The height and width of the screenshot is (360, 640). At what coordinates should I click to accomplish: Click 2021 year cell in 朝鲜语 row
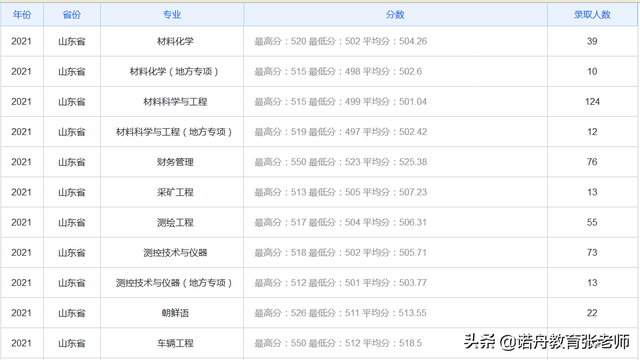[x=21, y=313]
